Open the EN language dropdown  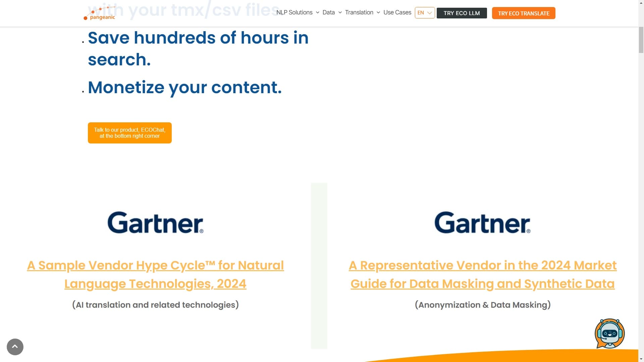click(x=425, y=13)
